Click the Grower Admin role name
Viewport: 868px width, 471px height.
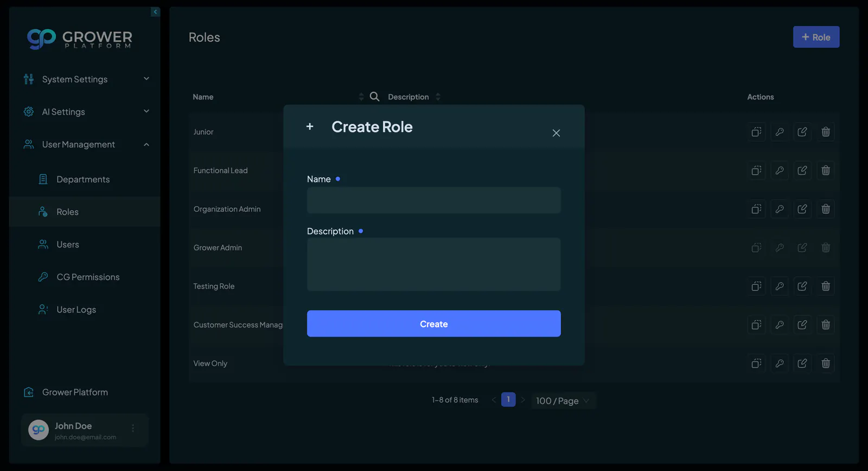(x=218, y=247)
